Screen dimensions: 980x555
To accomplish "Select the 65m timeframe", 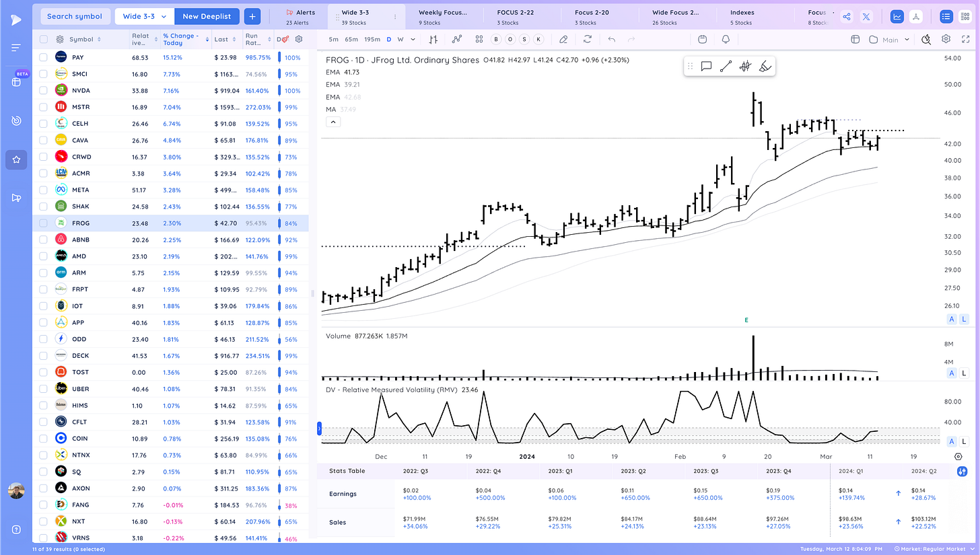I will click(x=351, y=39).
